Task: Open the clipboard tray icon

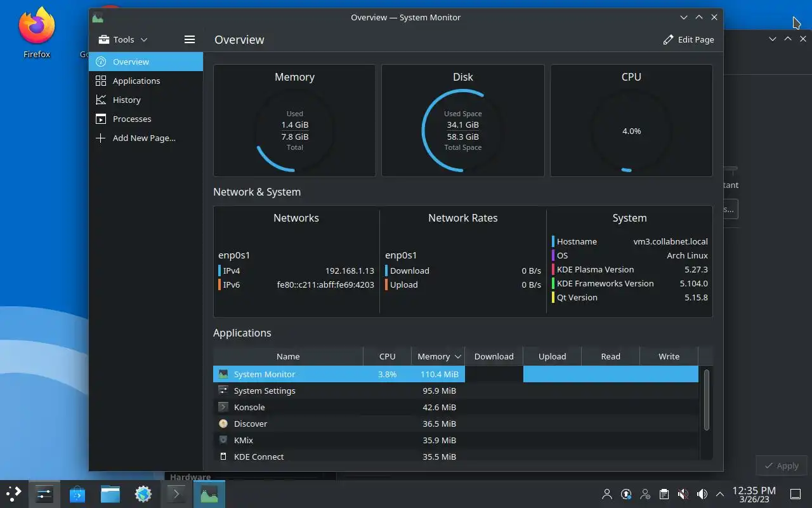Action: pyautogui.click(x=664, y=493)
